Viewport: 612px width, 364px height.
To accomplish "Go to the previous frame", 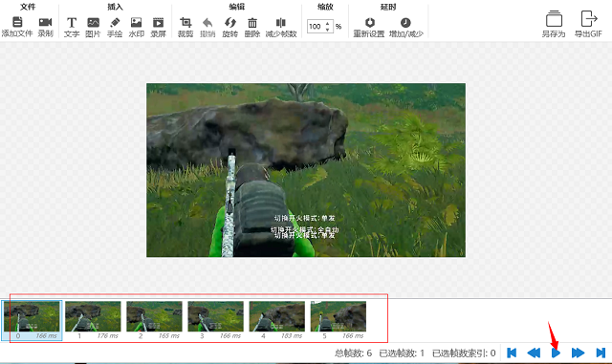I will pyautogui.click(x=534, y=353).
